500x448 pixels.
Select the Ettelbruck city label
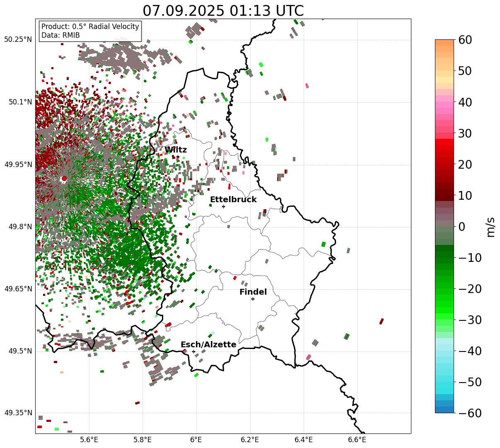pos(233,200)
